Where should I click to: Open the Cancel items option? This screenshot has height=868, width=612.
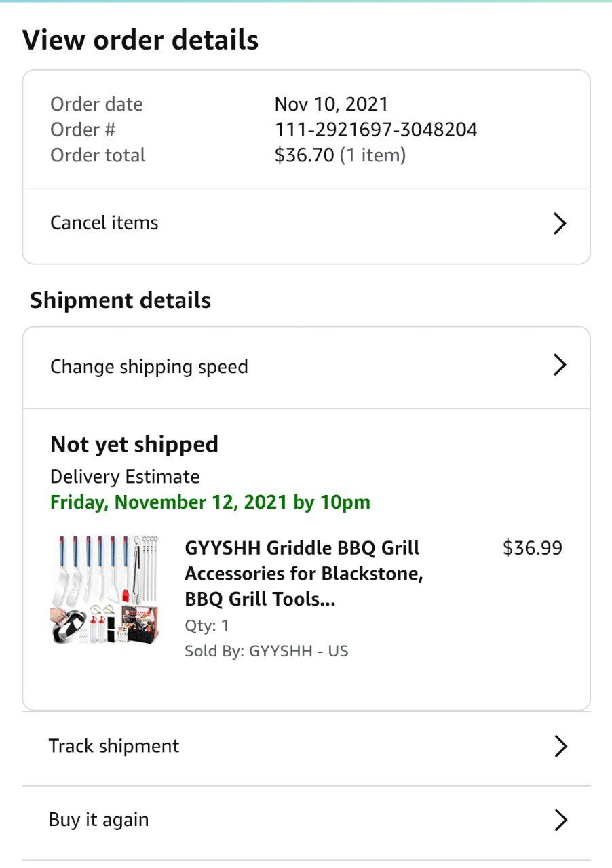point(104,223)
